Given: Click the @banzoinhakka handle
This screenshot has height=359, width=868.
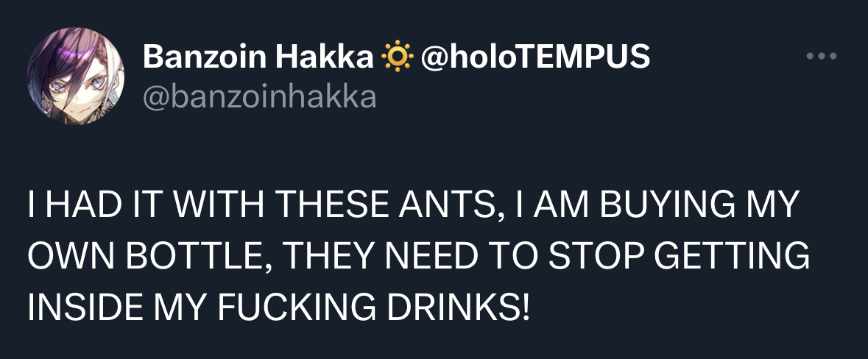Looking at the screenshot, I should 259,96.
